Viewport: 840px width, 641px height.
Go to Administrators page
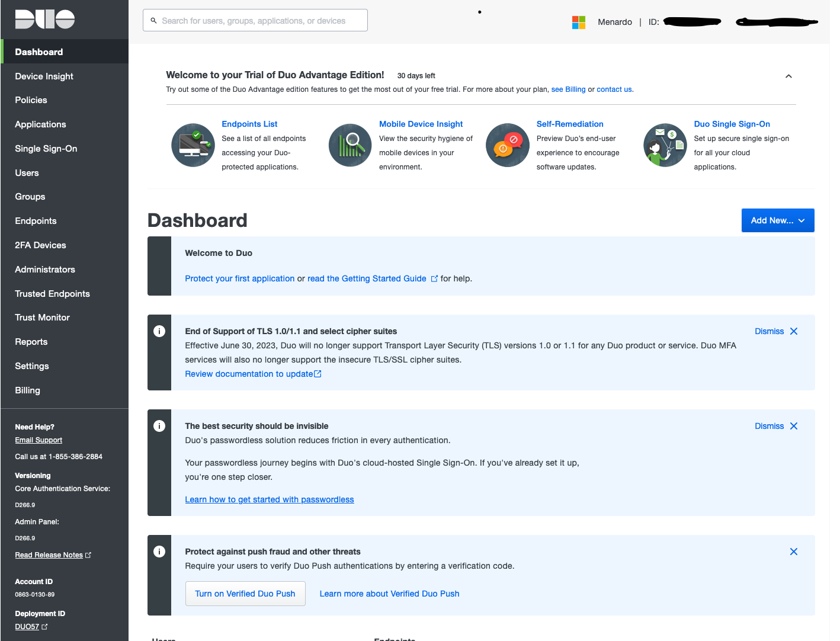point(65,270)
